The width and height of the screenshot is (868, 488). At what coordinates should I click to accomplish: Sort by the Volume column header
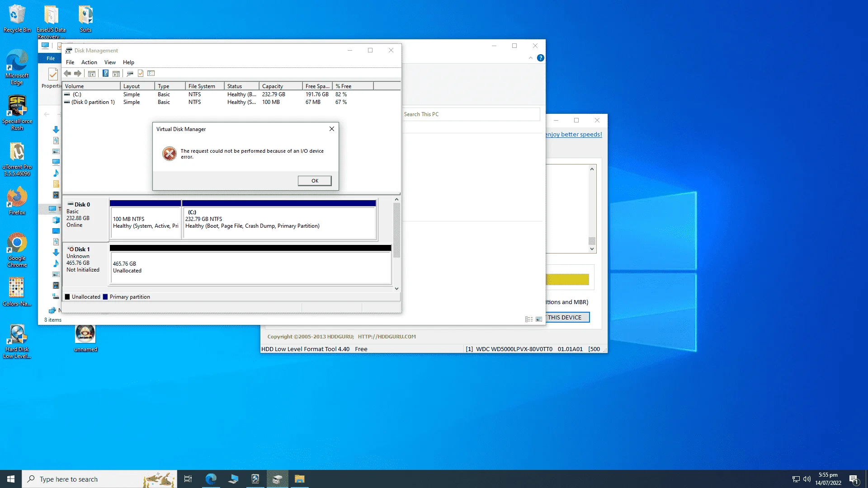point(91,86)
